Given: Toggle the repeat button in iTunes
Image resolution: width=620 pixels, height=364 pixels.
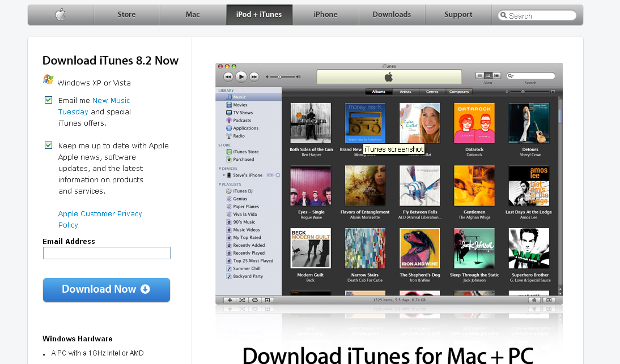Looking at the screenshot, I should coord(255,300).
